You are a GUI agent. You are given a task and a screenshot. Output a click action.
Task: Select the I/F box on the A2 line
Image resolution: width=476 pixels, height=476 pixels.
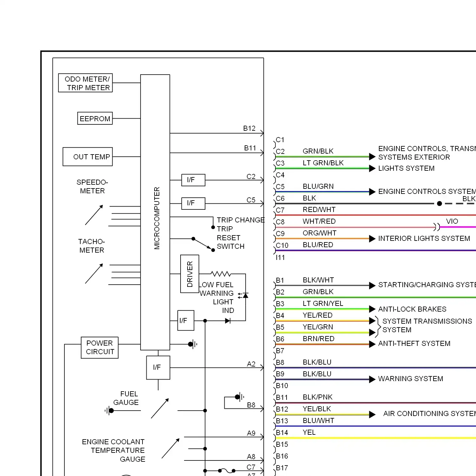158,367
